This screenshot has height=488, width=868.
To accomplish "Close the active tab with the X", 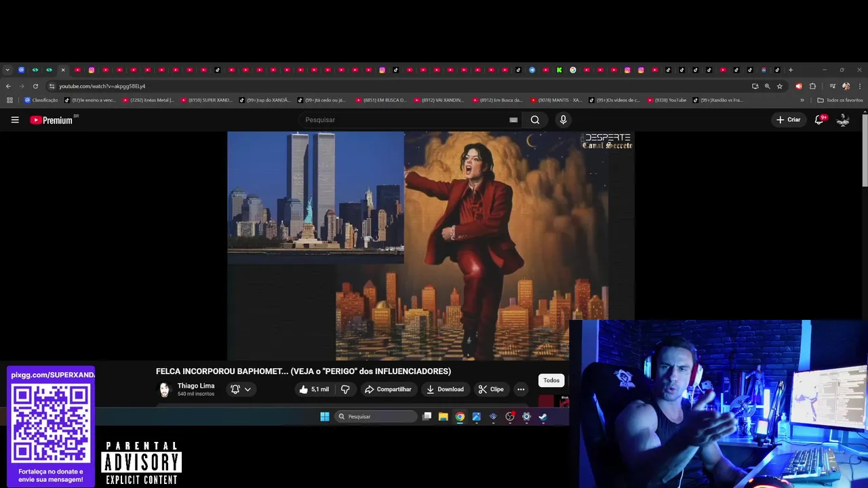I will pyautogui.click(x=63, y=70).
